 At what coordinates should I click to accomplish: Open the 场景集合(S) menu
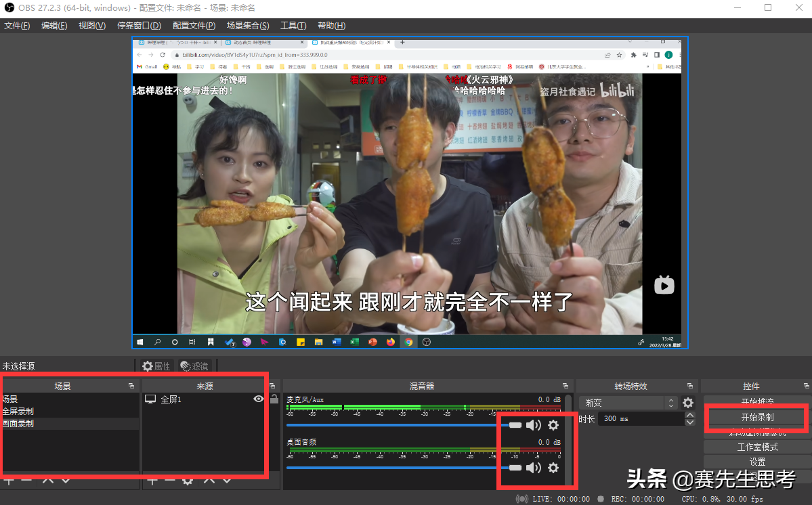click(x=248, y=25)
